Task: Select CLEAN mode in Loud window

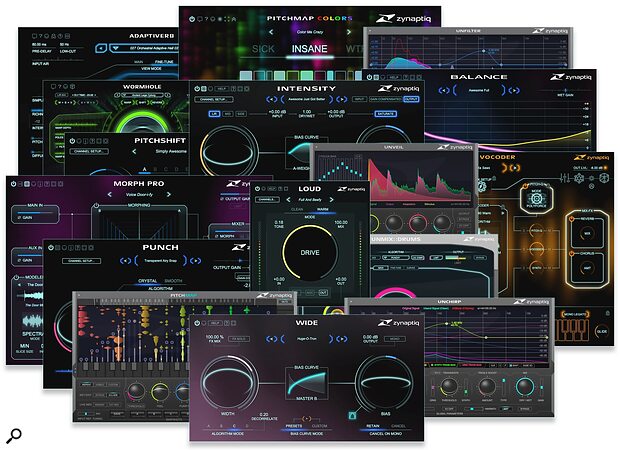Action: [x=297, y=209]
